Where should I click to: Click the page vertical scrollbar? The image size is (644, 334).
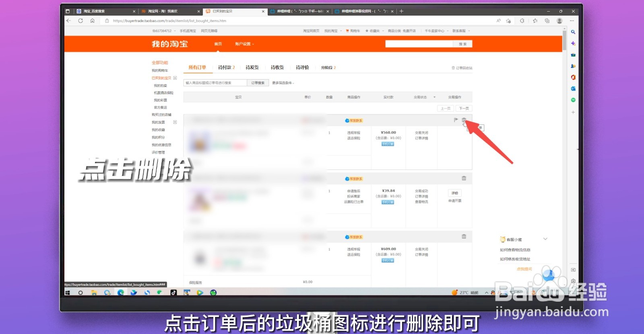pos(564,40)
